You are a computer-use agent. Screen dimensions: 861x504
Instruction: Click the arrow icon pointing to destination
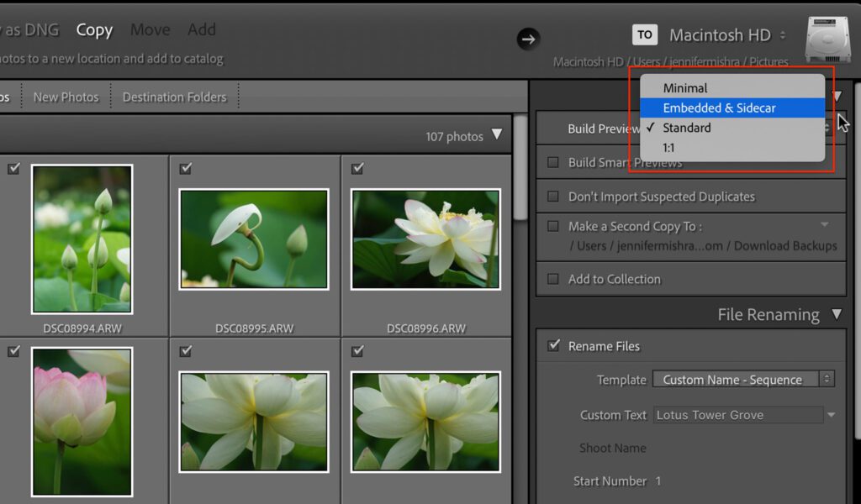528,39
